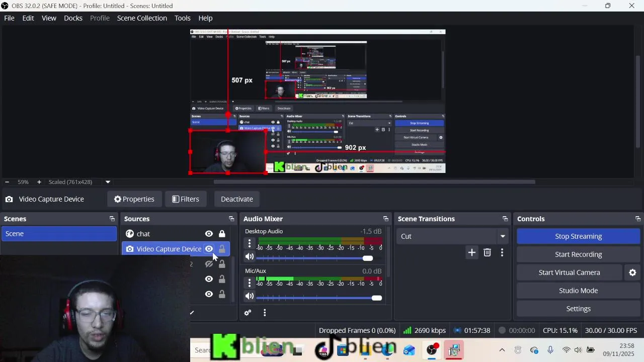Open the Tools menu

tap(183, 18)
